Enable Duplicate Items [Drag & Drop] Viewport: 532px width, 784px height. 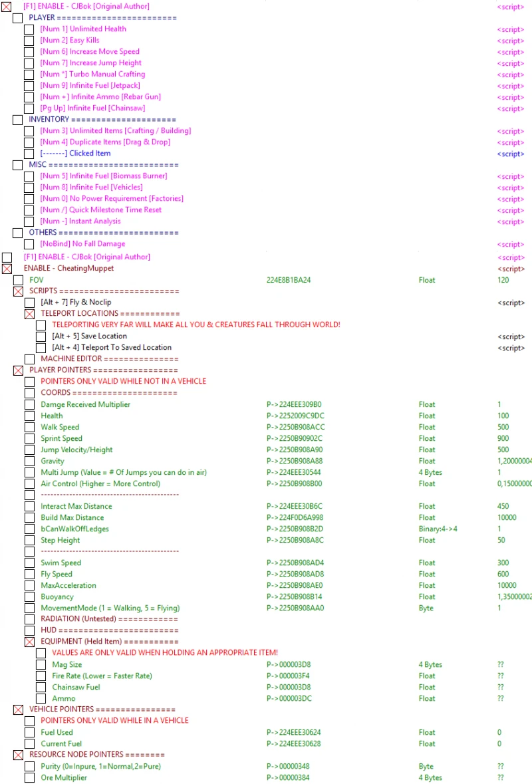pos(29,142)
